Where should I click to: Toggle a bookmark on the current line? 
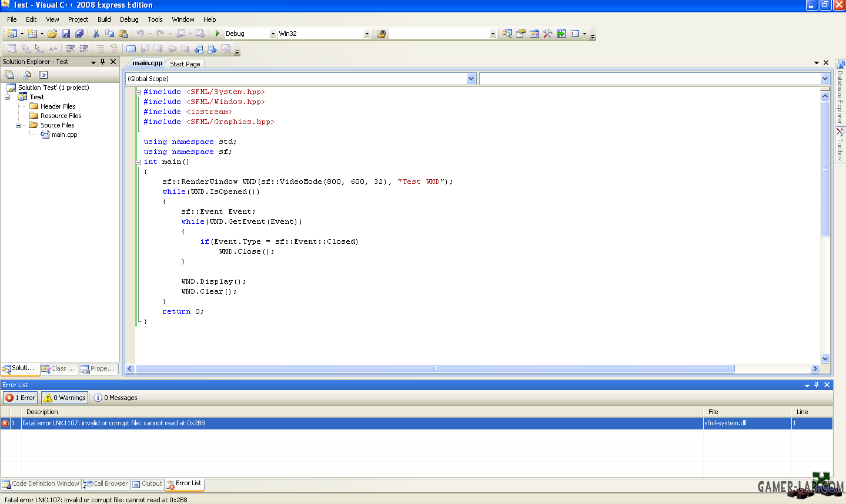(131, 49)
